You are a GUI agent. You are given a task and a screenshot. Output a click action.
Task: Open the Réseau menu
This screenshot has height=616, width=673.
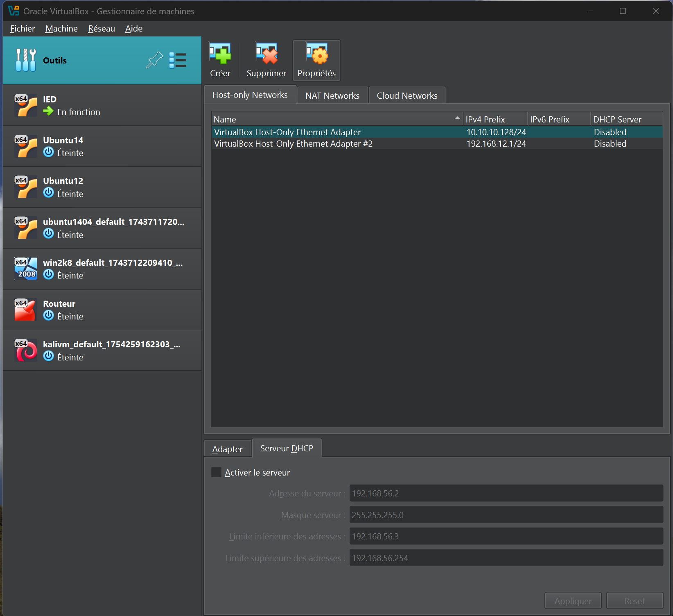(101, 29)
